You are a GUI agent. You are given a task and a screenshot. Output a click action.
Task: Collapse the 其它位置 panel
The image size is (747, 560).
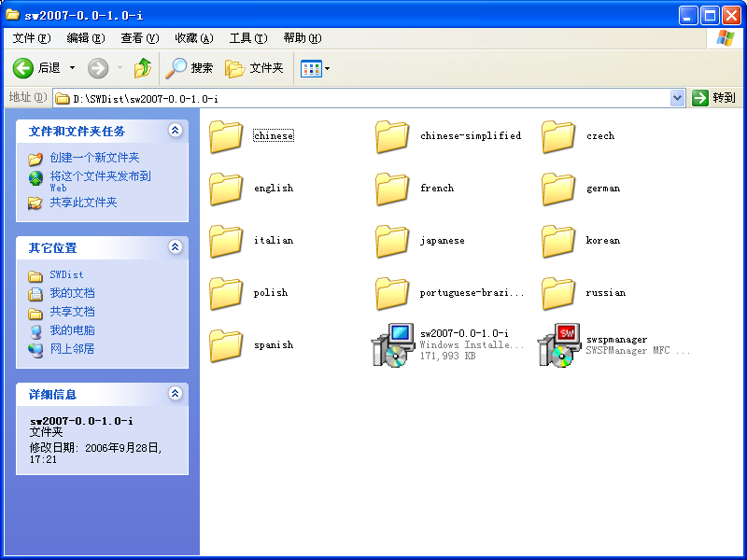[176, 246]
